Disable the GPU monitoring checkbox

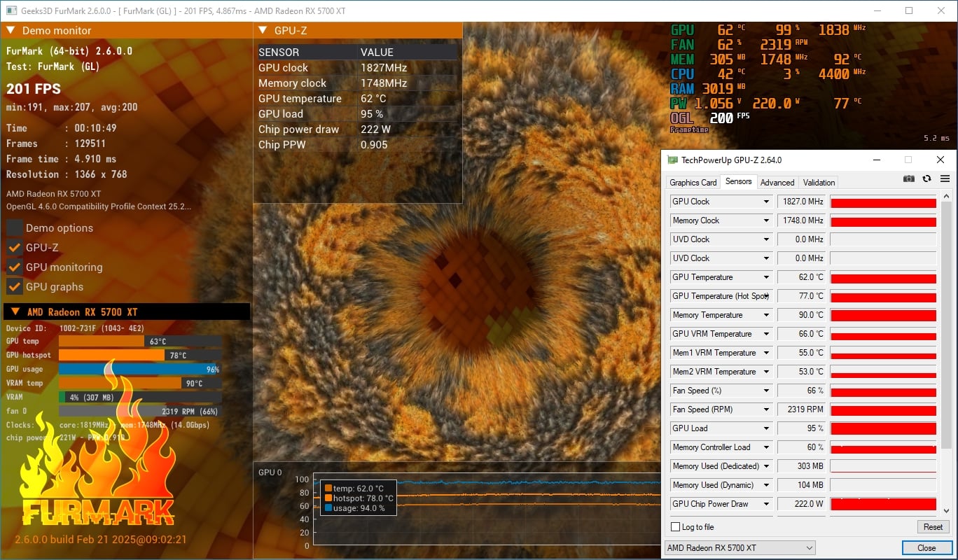pos(14,267)
